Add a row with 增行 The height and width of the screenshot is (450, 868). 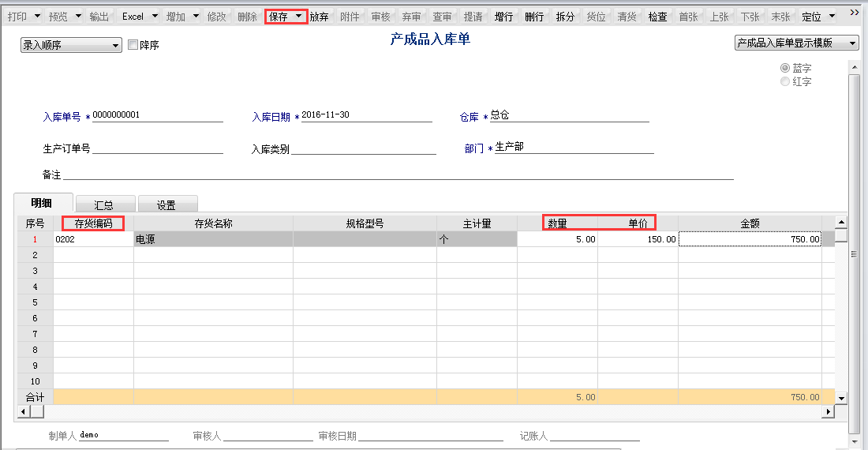[503, 17]
